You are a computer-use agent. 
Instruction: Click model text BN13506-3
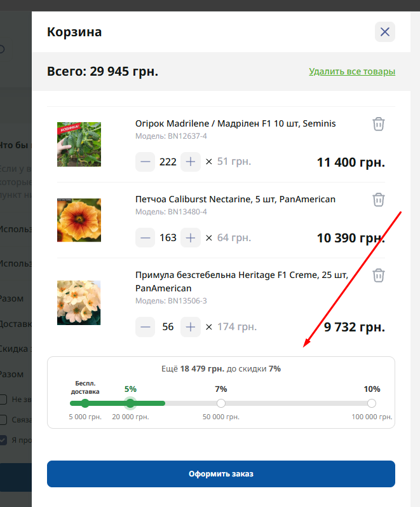(x=187, y=301)
